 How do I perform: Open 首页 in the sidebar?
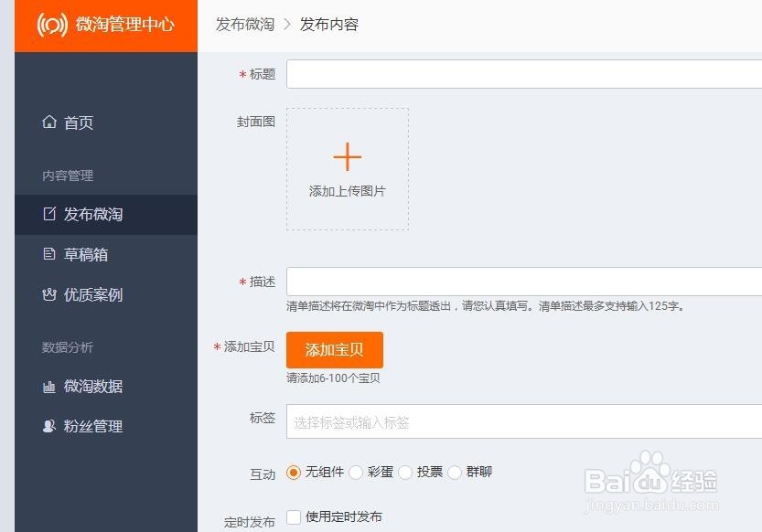click(106, 122)
